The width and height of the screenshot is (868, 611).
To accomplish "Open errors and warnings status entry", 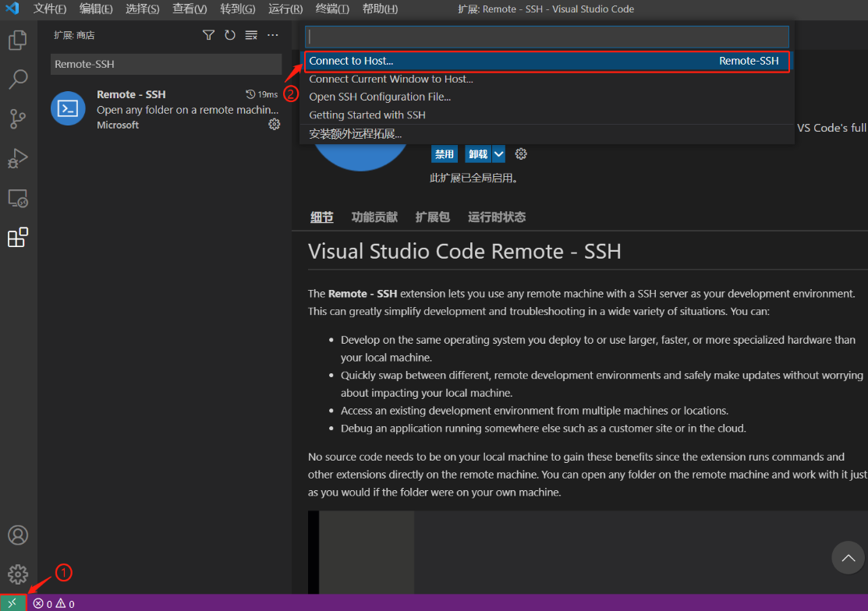I will (x=54, y=604).
